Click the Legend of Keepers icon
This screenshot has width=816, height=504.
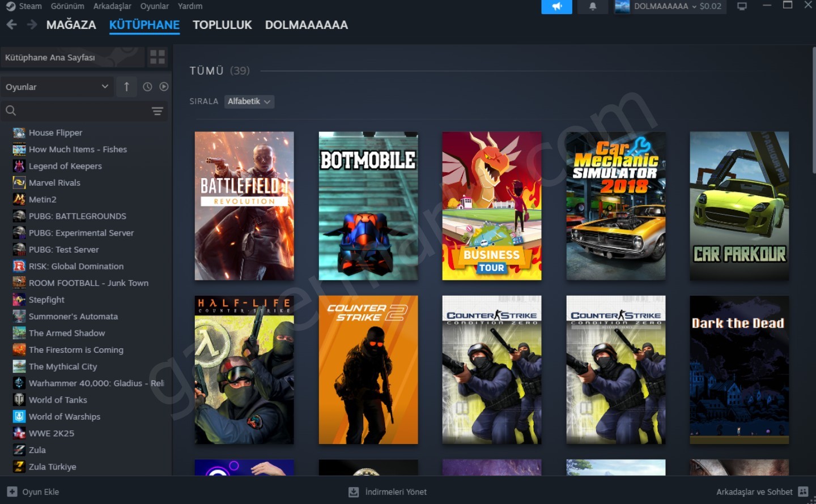tap(19, 166)
